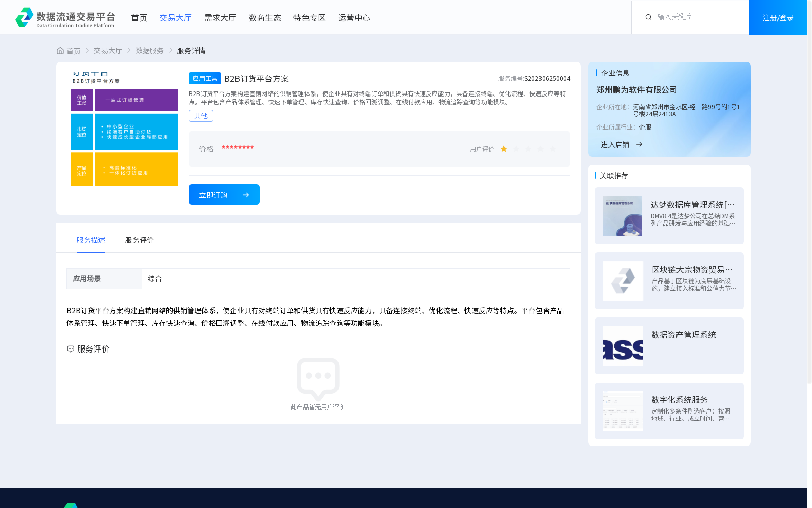This screenshot has width=812, height=508.
Task: Switch to the 服务描述 tab
Action: 91,240
